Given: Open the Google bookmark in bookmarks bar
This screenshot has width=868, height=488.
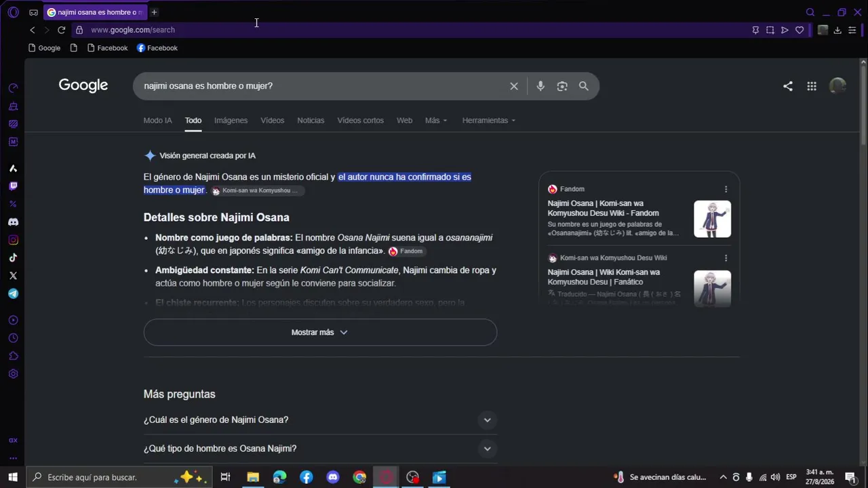Looking at the screenshot, I should (x=45, y=48).
